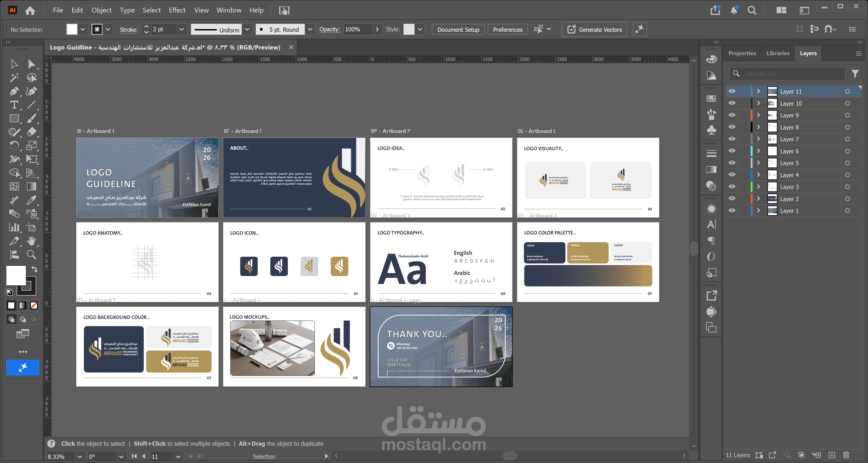Screen dimensions: 868x463
Task: Expand Layer 11 contents
Action: click(758, 91)
